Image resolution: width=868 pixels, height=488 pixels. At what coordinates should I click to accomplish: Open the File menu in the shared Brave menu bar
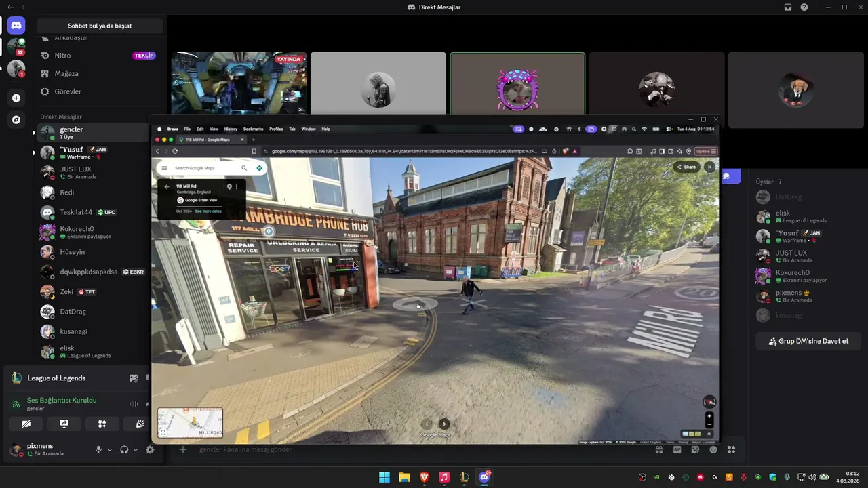tap(187, 129)
